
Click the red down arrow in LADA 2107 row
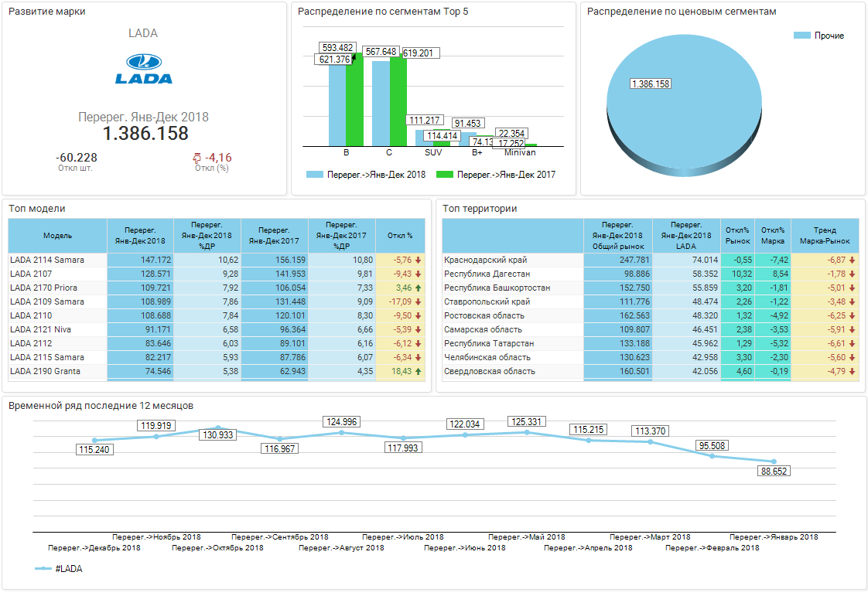coord(419,274)
